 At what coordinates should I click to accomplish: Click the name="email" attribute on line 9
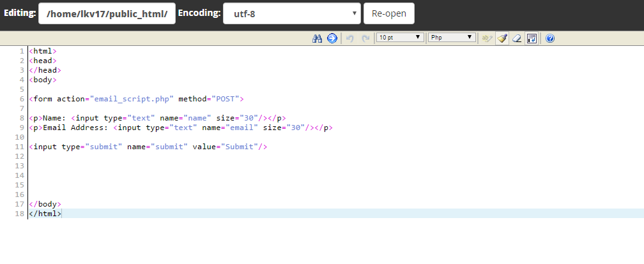[230, 128]
